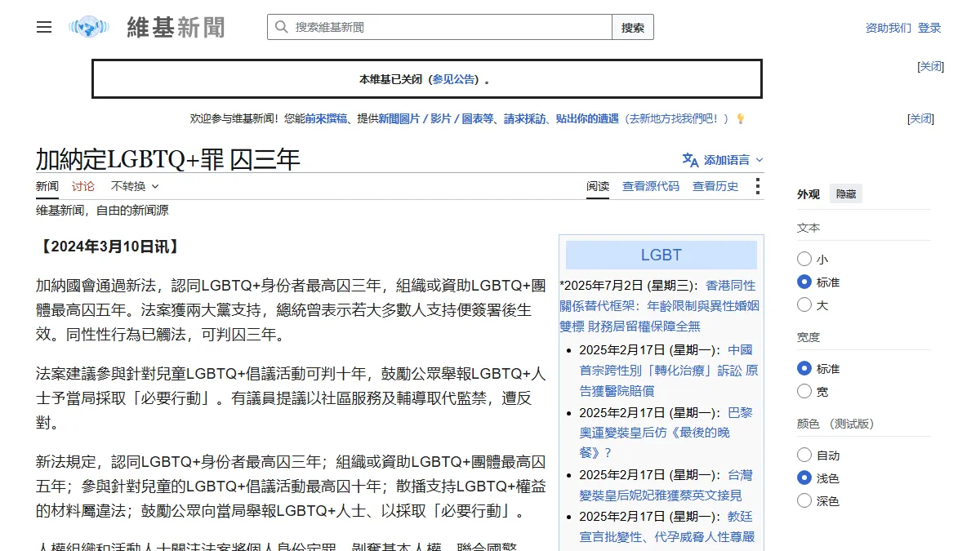
Task: Close the wiki closed banner notice
Action: pos(931,66)
